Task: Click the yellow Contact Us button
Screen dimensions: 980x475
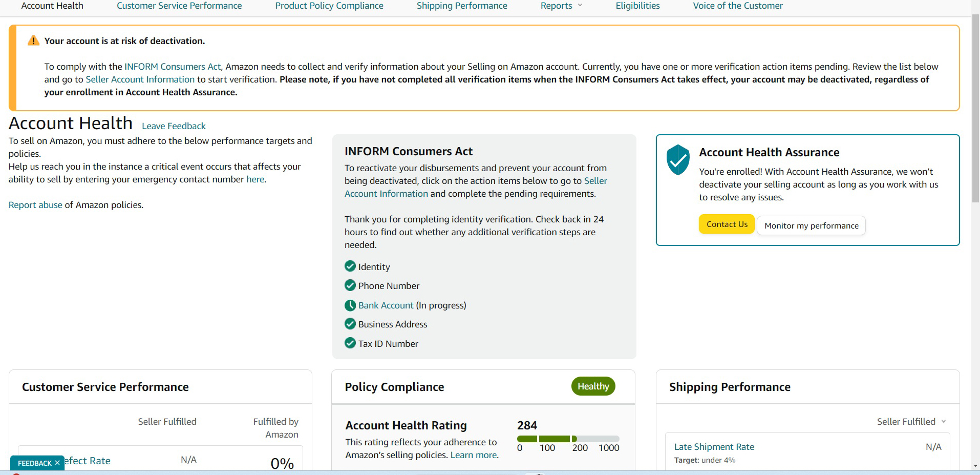Action: (727, 224)
